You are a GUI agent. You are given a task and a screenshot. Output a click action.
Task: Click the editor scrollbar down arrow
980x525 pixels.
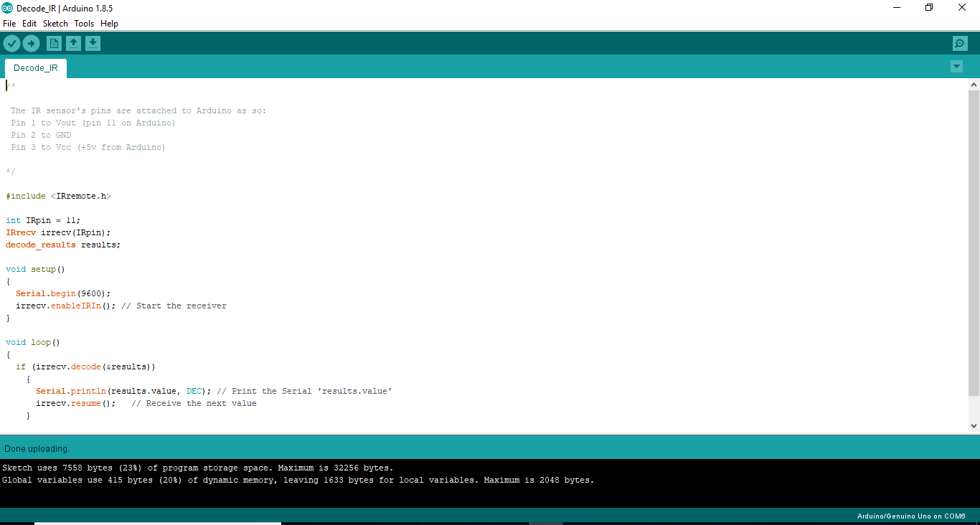click(974, 425)
